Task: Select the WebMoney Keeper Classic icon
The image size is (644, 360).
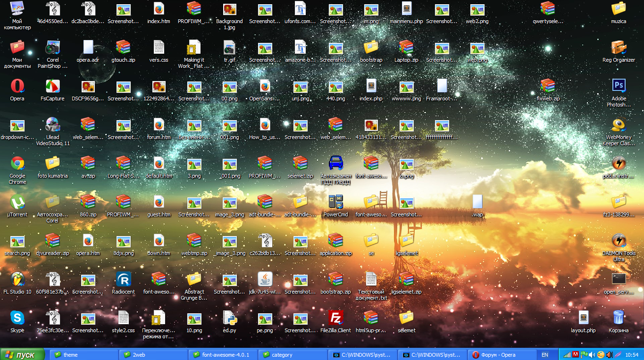Action: 619,125
